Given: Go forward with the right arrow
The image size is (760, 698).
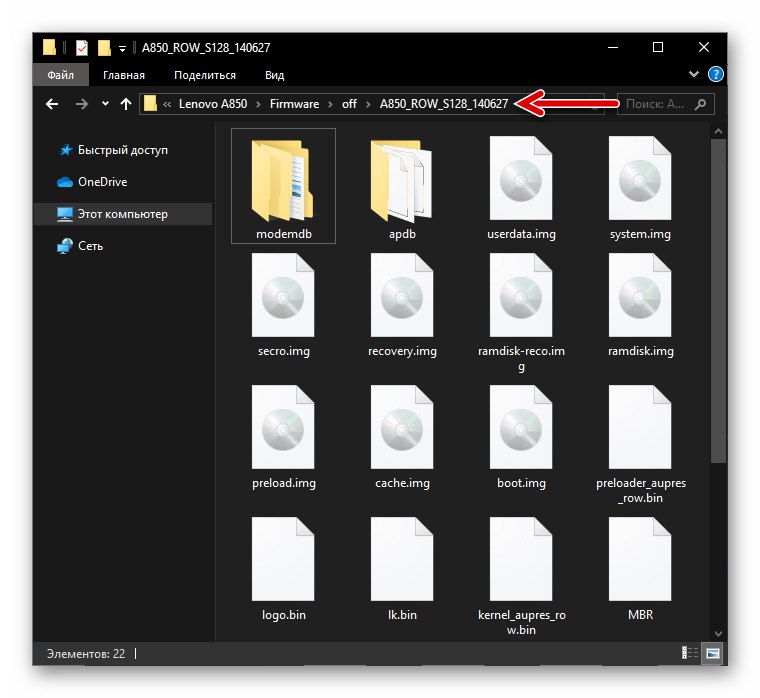Looking at the screenshot, I should (x=81, y=104).
